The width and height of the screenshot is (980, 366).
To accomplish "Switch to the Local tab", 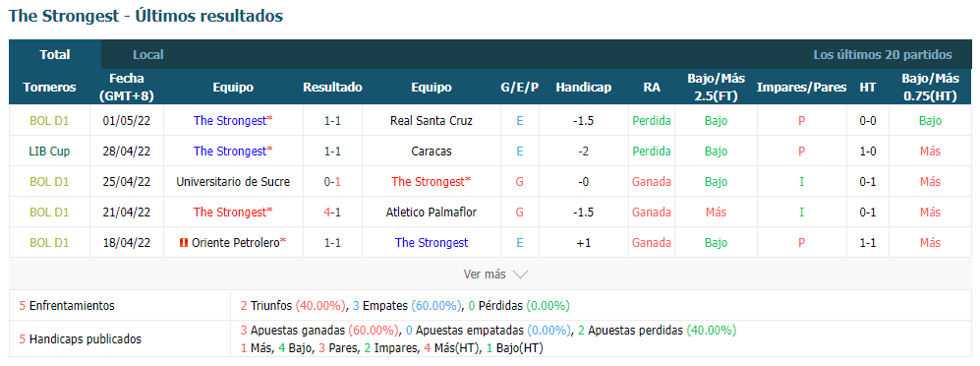I will pyautogui.click(x=148, y=54).
